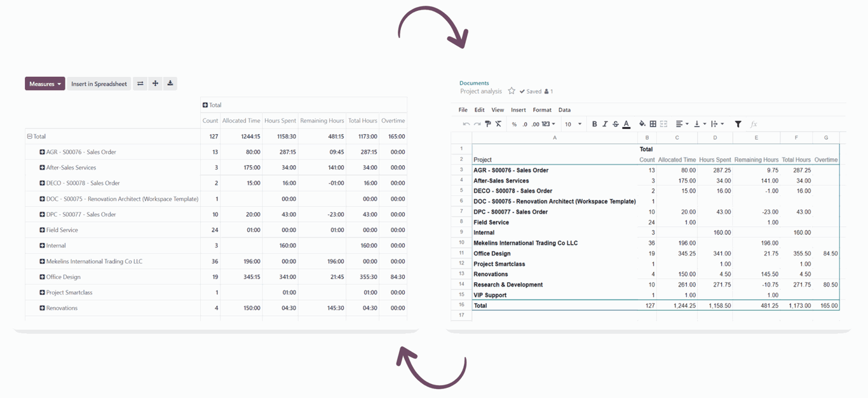868x398 pixels.
Task: Click the Insert in Spreadsheet button
Action: point(98,83)
